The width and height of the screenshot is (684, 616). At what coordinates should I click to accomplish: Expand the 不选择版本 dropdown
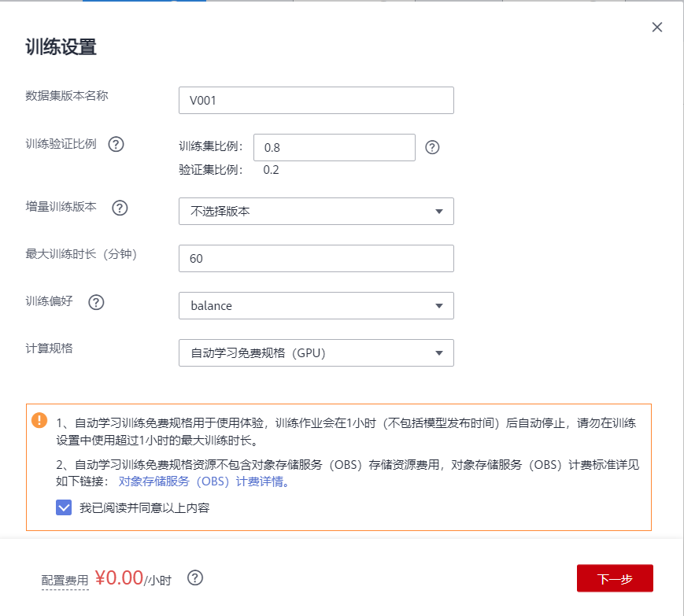316,211
